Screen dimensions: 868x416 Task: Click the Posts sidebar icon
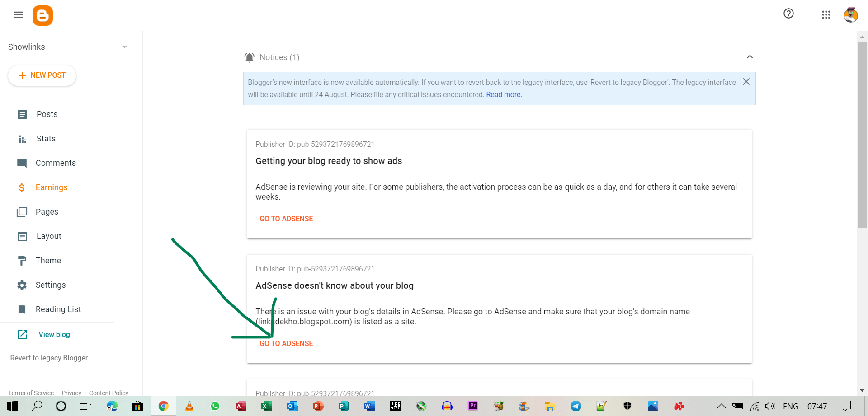pos(22,114)
